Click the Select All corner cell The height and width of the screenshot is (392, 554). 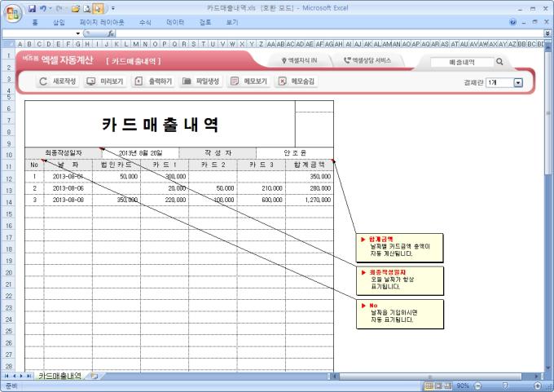click(8, 44)
